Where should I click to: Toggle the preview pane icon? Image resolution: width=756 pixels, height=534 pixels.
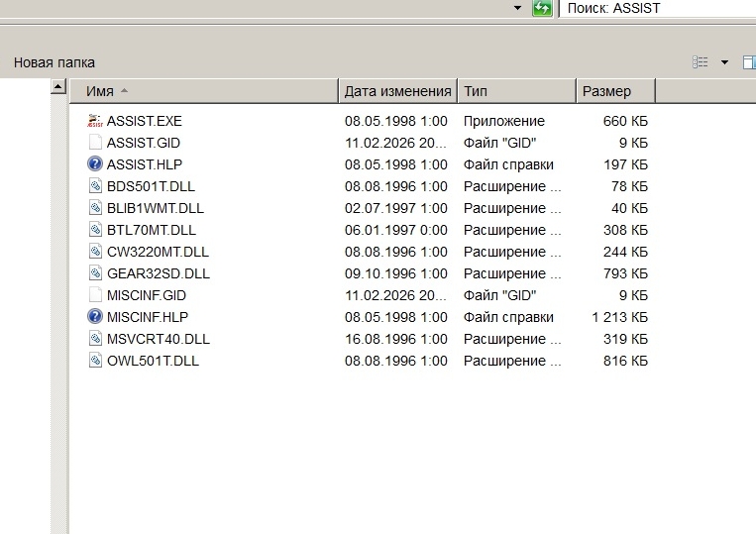click(x=749, y=62)
